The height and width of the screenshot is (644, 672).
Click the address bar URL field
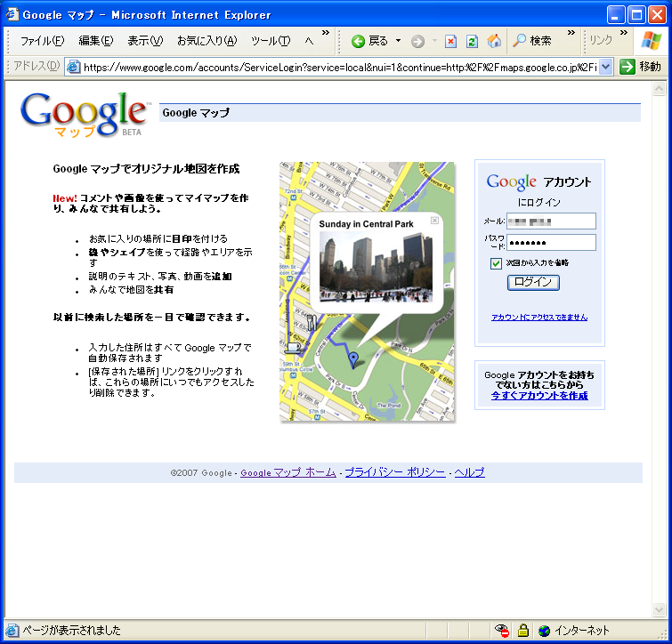coord(339,67)
